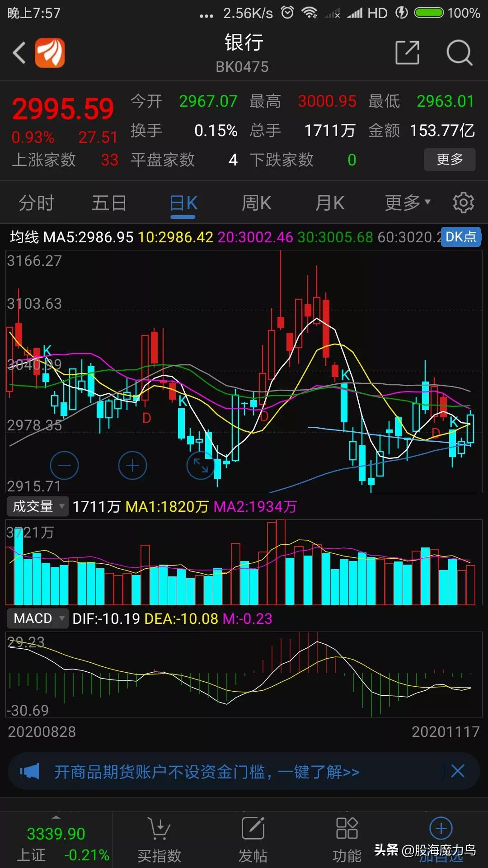Switch to 分时 tab

point(37,203)
